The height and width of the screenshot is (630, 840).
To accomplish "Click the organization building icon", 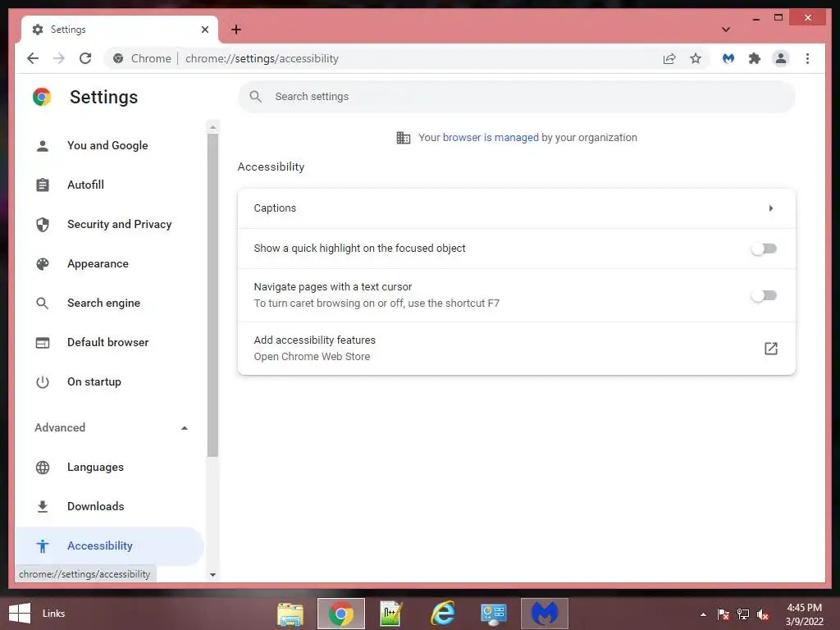I will [404, 138].
